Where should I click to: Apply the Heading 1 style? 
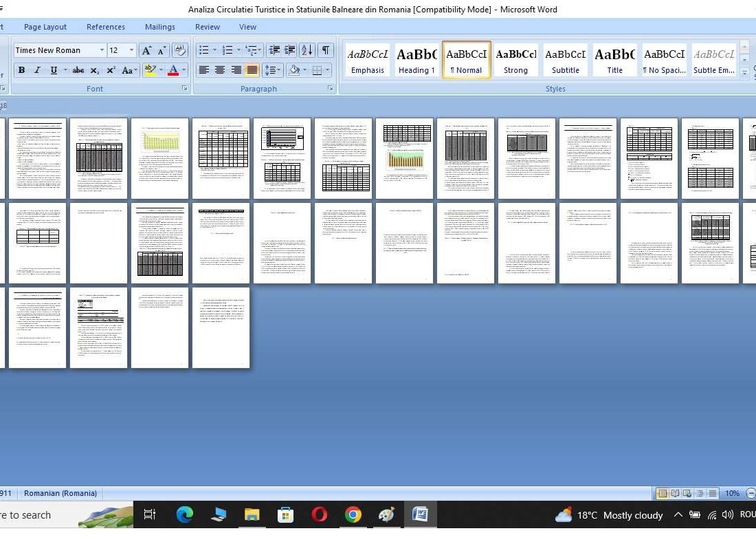(416, 61)
